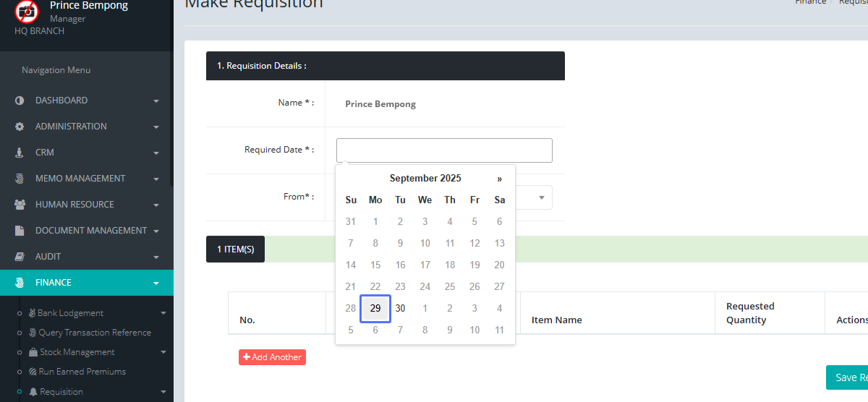Click the September 2025 calendar header
Image resolution: width=868 pixels, height=402 pixels.
pos(425,179)
